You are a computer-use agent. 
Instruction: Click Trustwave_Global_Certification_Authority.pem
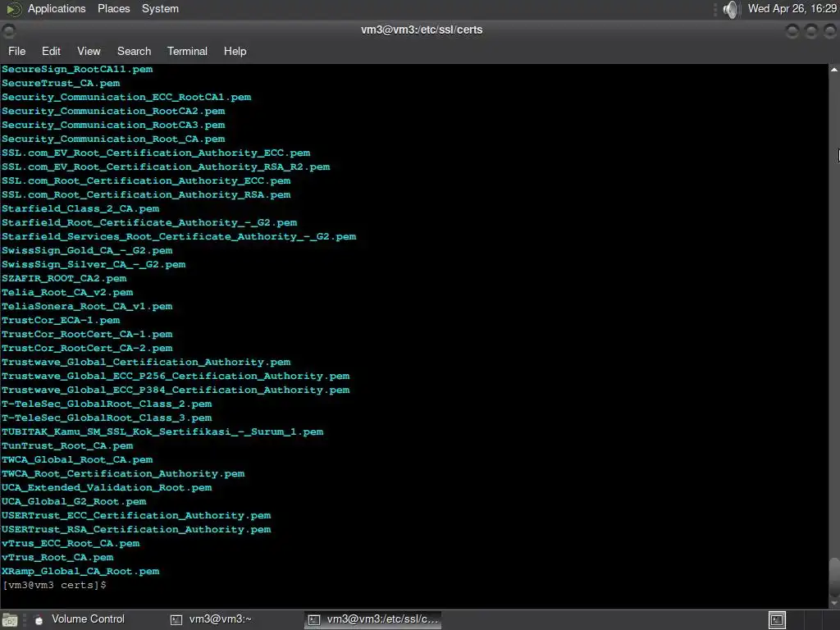[x=146, y=362]
